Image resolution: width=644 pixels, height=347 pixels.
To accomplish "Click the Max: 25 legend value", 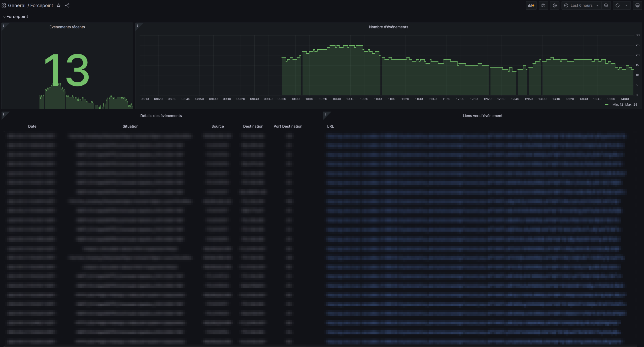I will (x=631, y=104).
